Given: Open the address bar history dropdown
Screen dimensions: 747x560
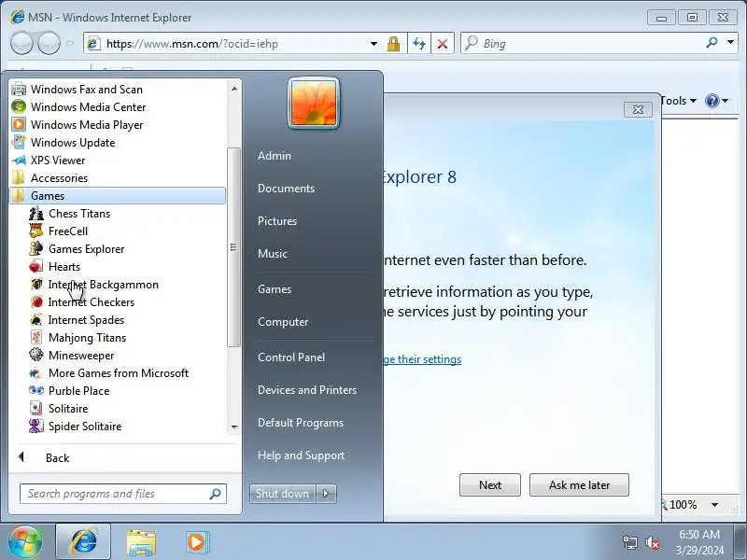Looking at the screenshot, I should coord(374,44).
